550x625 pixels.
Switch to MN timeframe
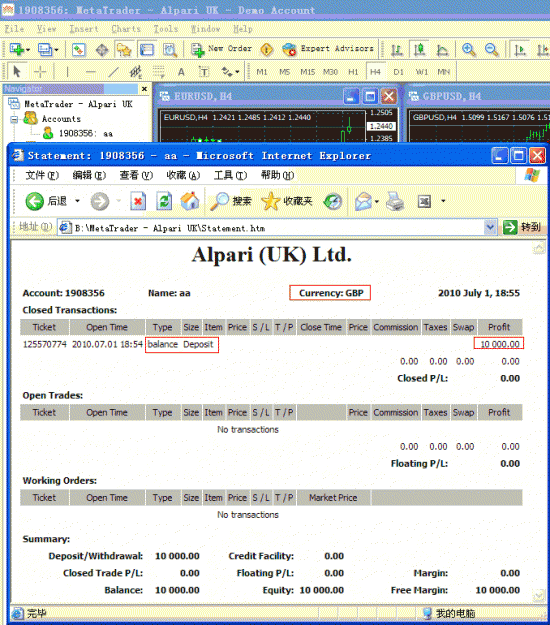[444, 72]
